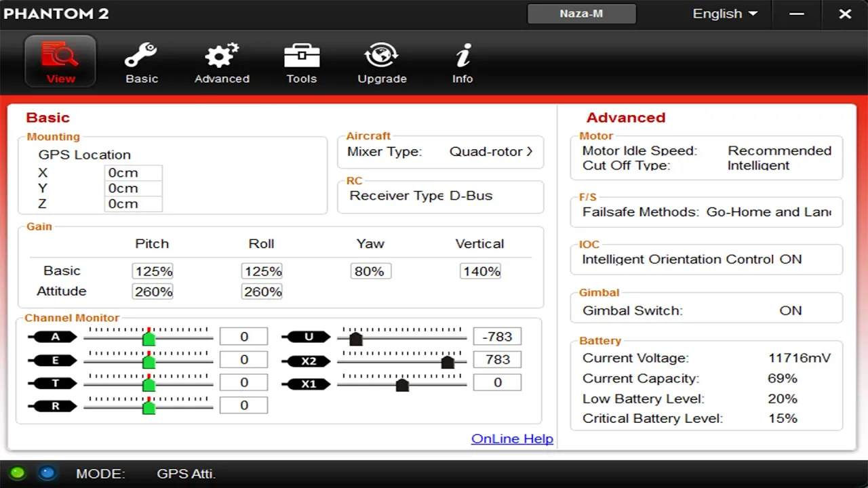868x488 pixels.
Task: Click the Basic Vertical gain 140% field
Action: (481, 271)
